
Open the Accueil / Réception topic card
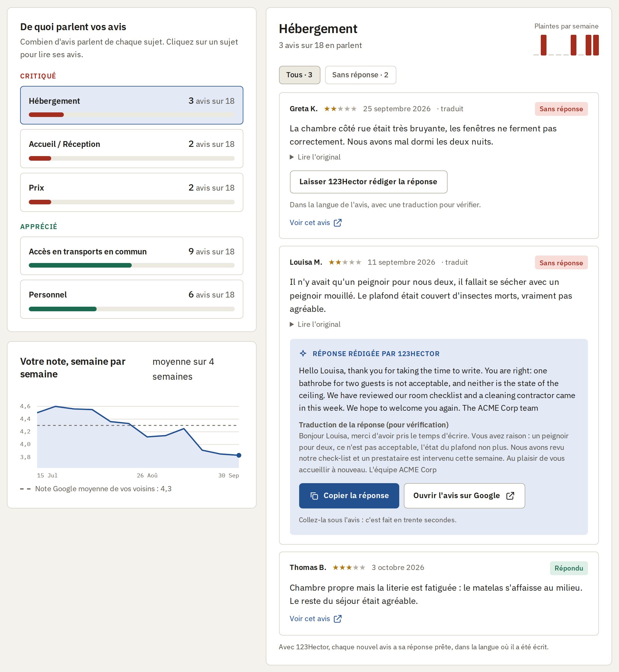(x=132, y=149)
